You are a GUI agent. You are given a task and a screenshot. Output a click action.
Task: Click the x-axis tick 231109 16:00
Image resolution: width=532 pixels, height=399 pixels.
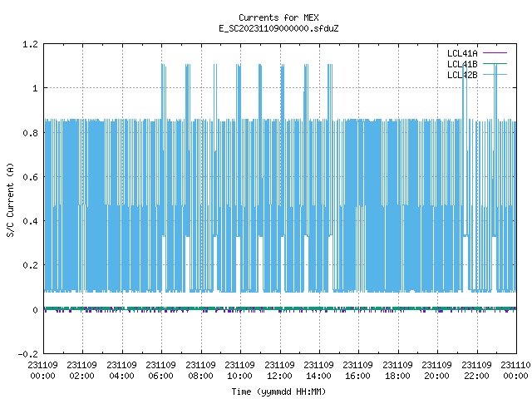(x=357, y=371)
